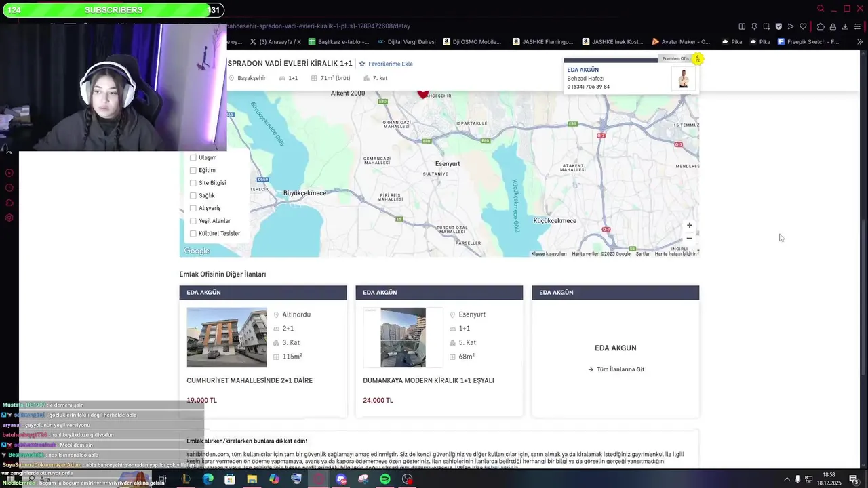Viewport: 868px width, 488px height.
Task: Click the send flow arrow icon
Action: pyautogui.click(x=791, y=26)
